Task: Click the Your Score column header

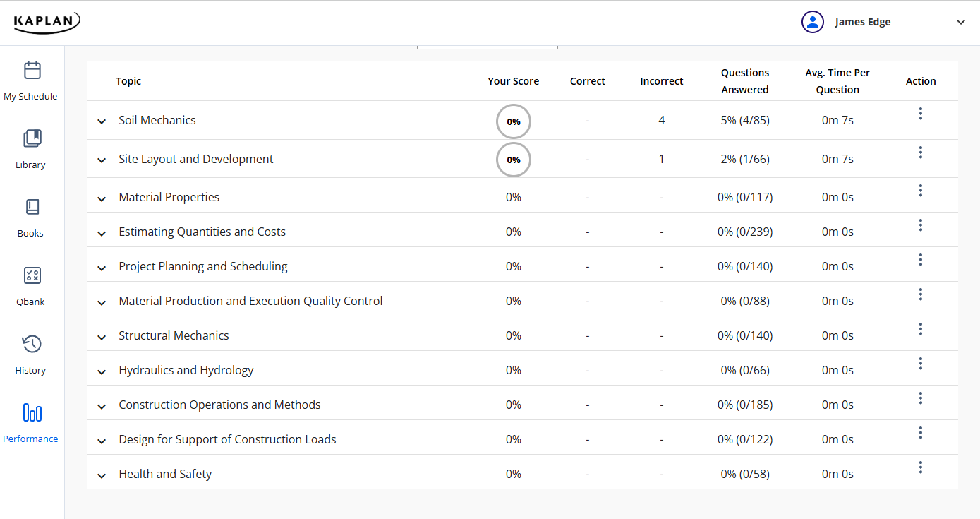Action: click(514, 81)
